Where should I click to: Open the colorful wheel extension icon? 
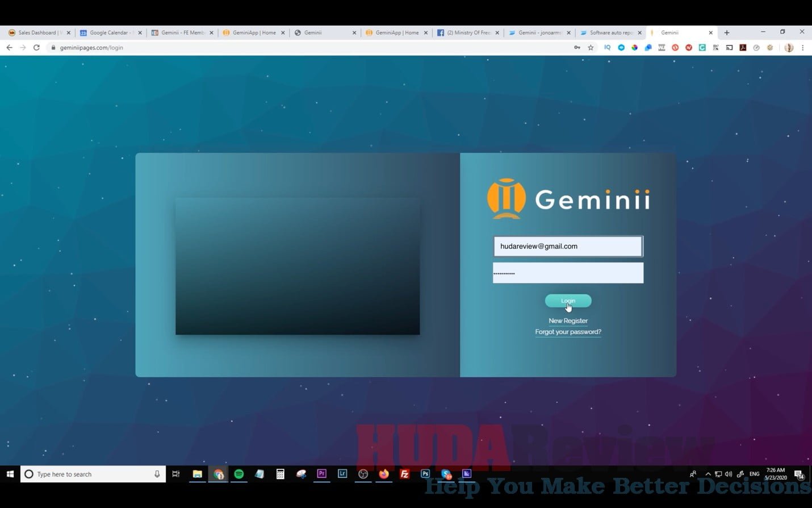point(634,48)
